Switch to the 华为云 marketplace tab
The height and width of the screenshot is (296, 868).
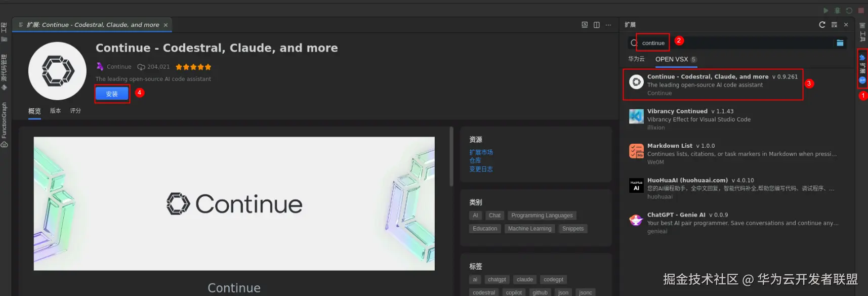(x=636, y=59)
